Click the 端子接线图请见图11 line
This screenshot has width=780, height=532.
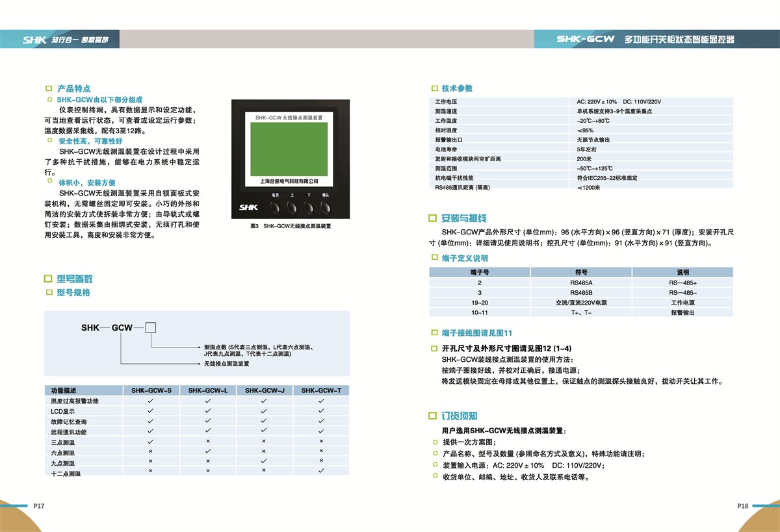[477, 332]
